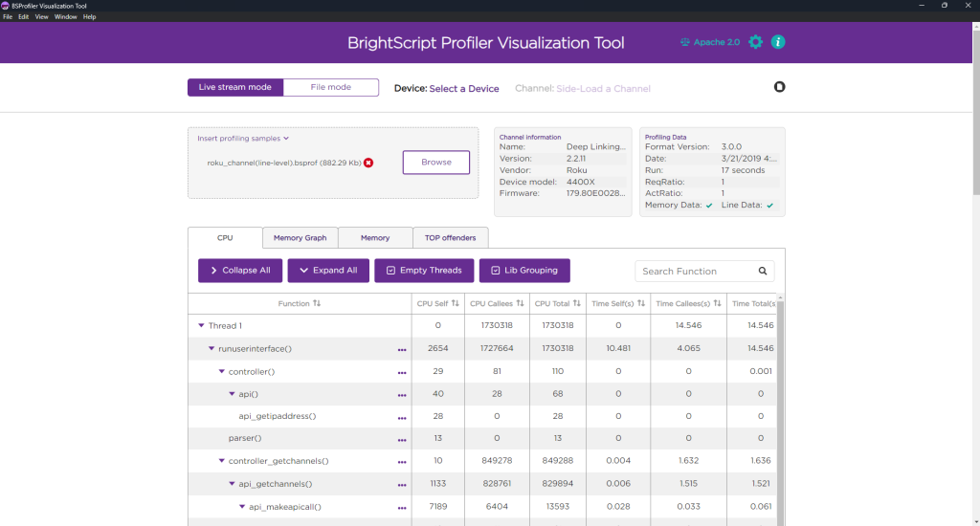Collapse api_makeapicall() node
Viewport: 980px width, 526px height.
[x=242, y=507]
